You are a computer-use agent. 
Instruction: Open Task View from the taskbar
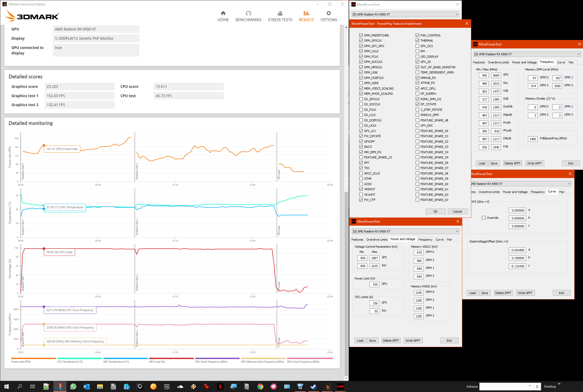point(33,386)
